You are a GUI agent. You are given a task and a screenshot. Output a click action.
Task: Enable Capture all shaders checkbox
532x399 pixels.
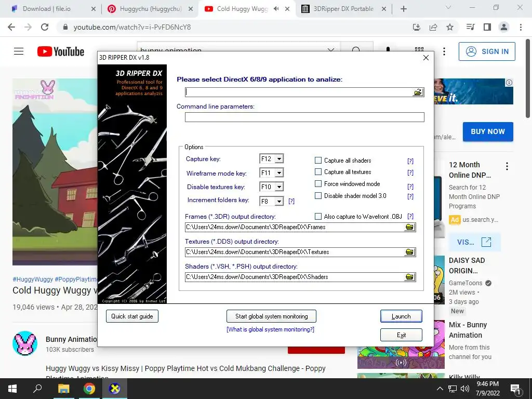pos(318,160)
